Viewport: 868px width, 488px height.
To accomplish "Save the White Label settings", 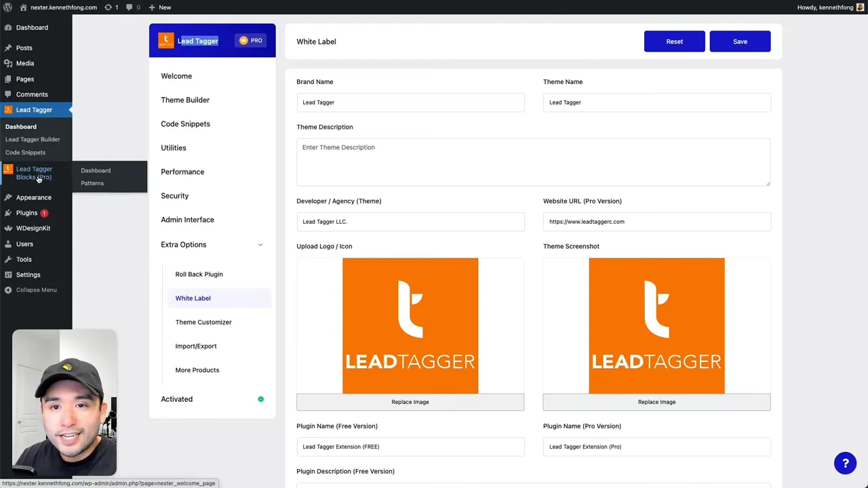I will coord(740,41).
